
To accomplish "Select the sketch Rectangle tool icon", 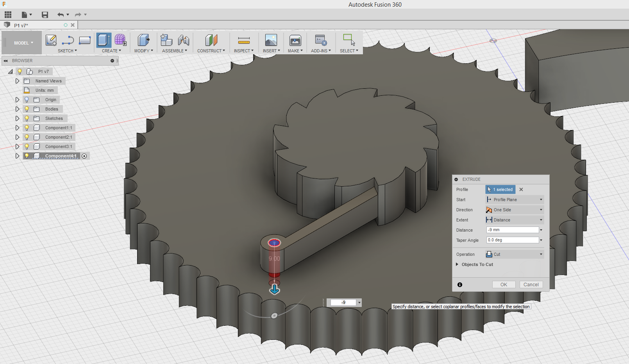I will (x=85, y=40).
